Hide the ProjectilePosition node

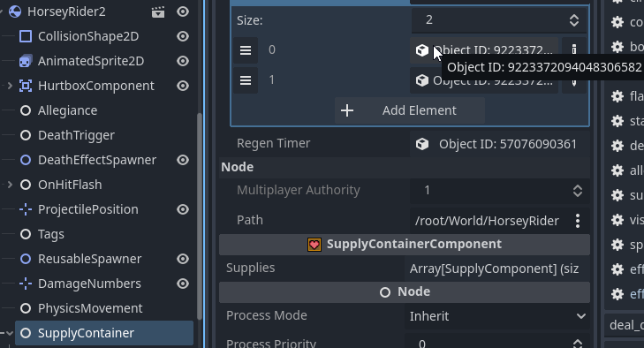pos(183,209)
